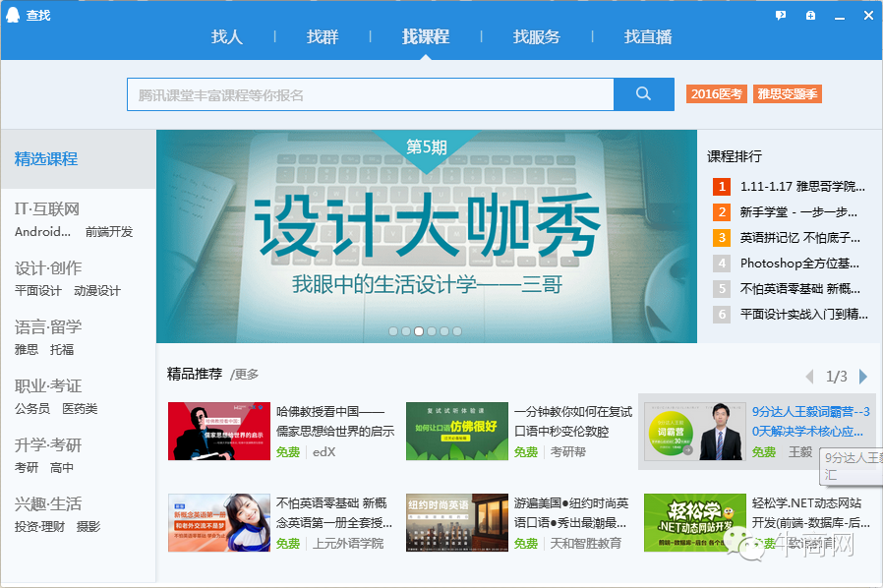The width and height of the screenshot is (883, 588).
Task: Click the 前端开发 subcategory
Action: pyautogui.click(x=109, y=232)
